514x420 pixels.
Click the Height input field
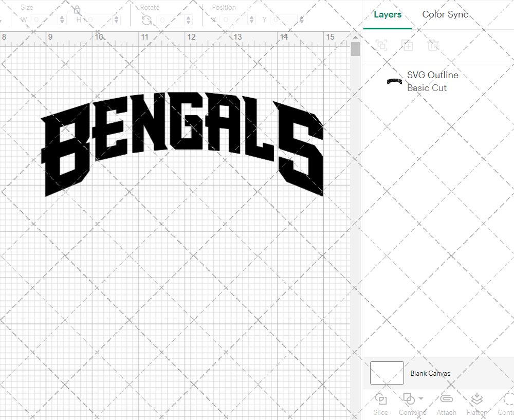[x=99, y=20]
